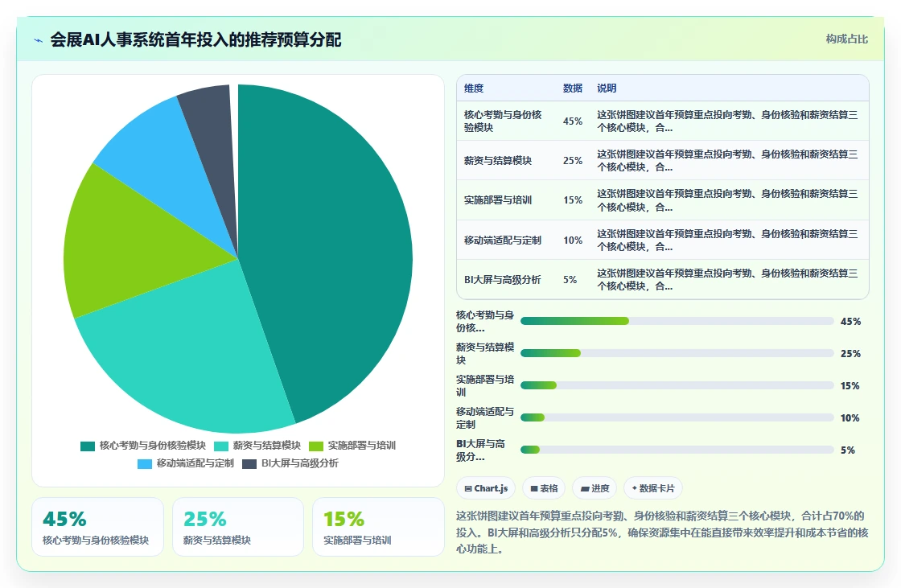Click the 维度 column header
Image resolution: width=901 pixels, height=588 pixels.
tap(474, 88)
